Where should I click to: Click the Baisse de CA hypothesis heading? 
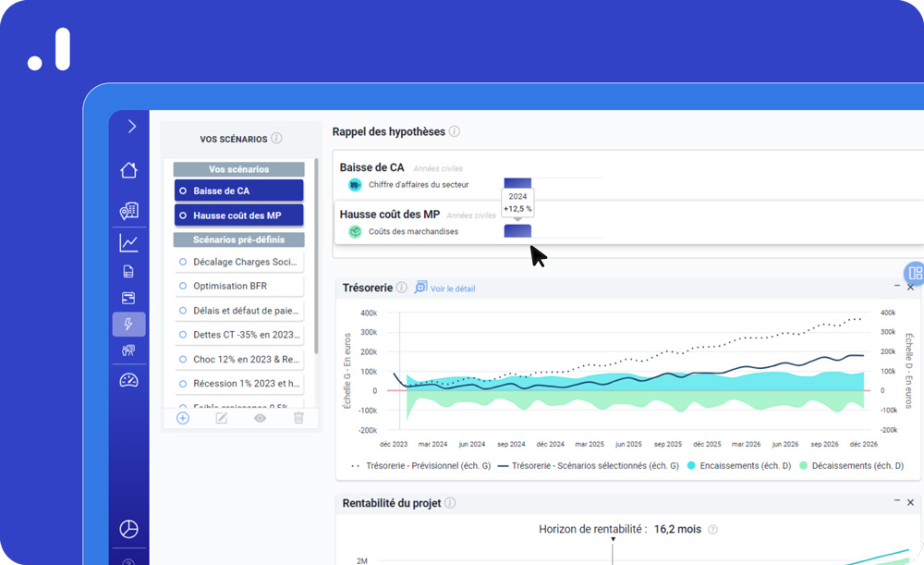click(371, 167)
